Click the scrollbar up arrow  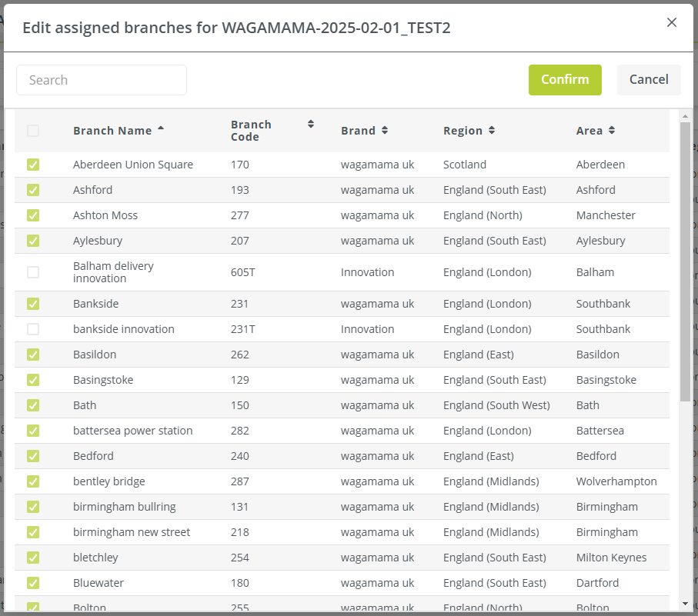[685, 116]
